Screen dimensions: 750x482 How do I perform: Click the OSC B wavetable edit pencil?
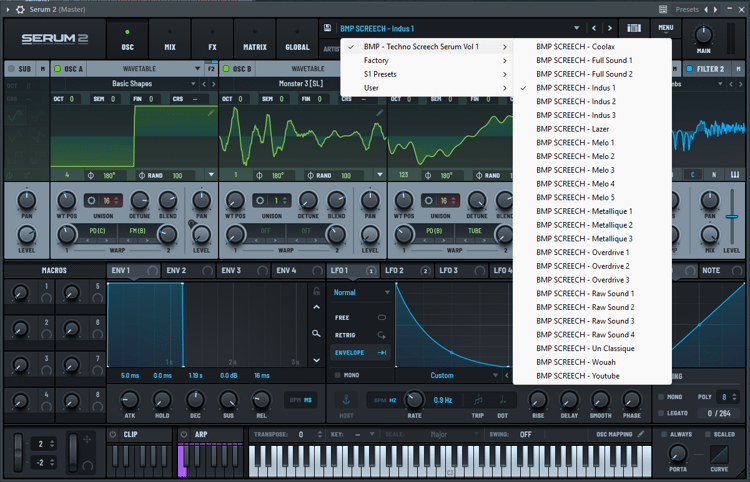click(x=379, y=113)
